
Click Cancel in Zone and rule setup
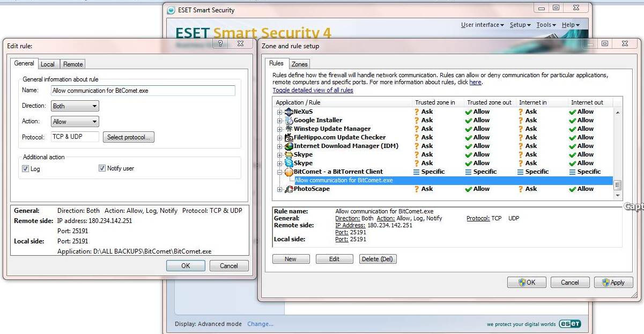570,282
